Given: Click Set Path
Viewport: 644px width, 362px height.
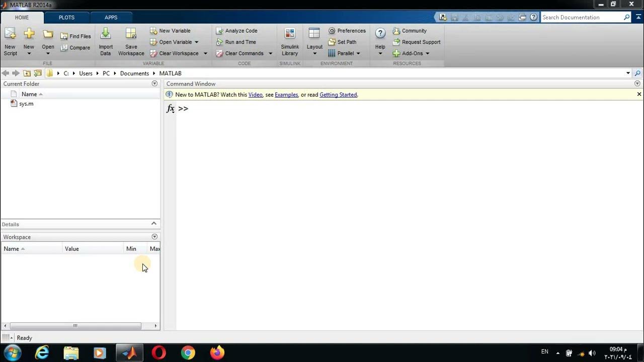Looking at the screenshot, I should [342, 42].
